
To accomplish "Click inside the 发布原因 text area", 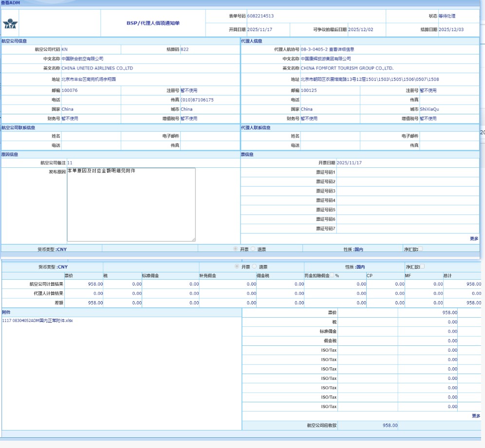I will click(131, 204).
